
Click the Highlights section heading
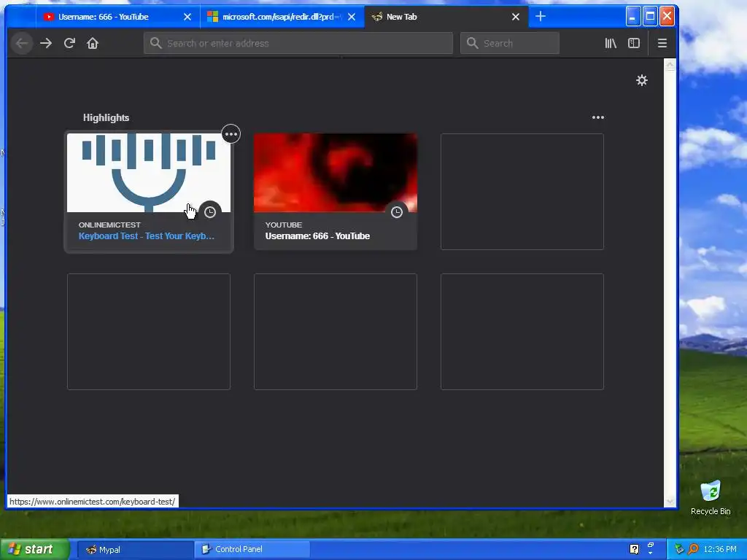point(106,117)
